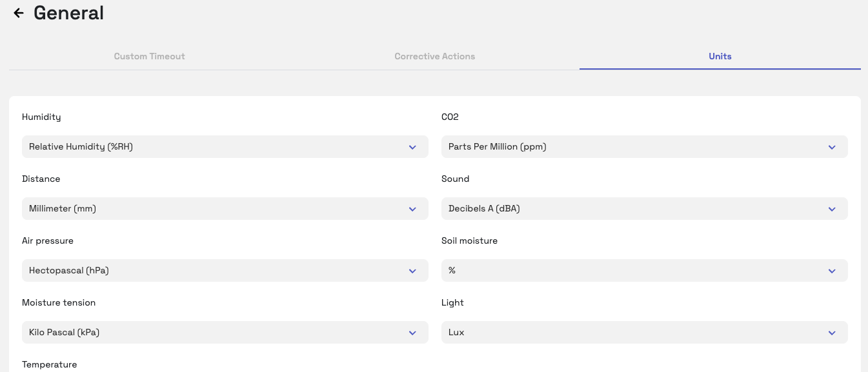Click the chevron in the Humidity field
Viewport: 868px width, 372px height.
[412, 148]
